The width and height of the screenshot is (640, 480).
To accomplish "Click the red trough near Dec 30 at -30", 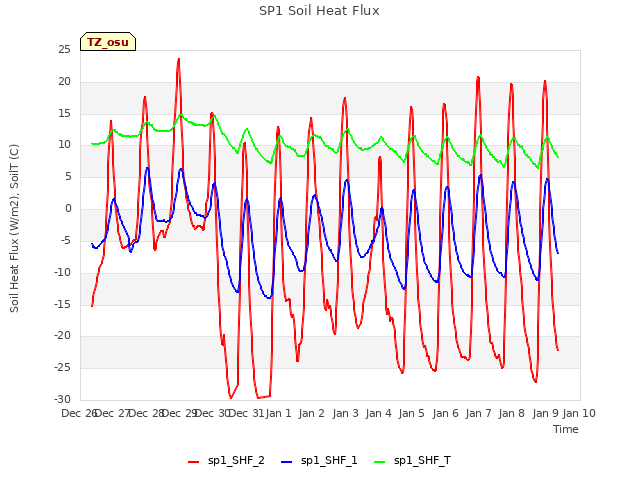I will pos(231,397).
